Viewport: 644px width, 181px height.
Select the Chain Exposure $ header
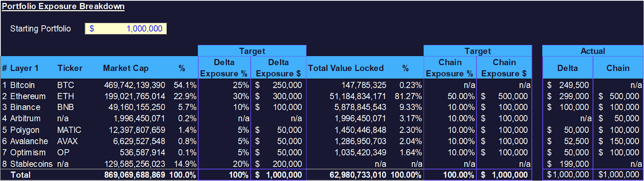(x=504, y=68)
